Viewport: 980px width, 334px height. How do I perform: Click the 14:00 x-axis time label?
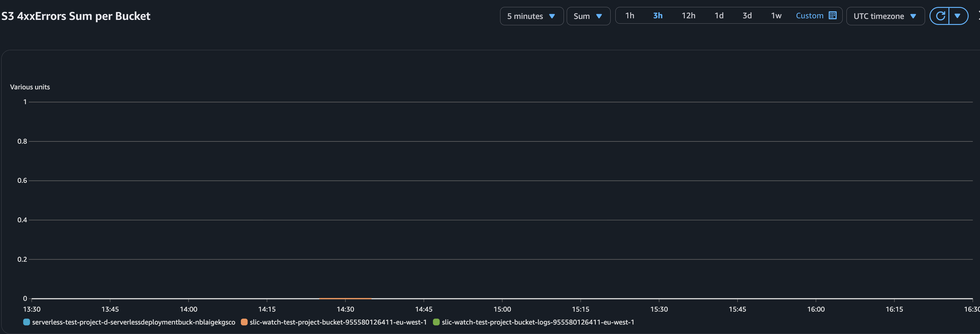[x=189, y=309]
